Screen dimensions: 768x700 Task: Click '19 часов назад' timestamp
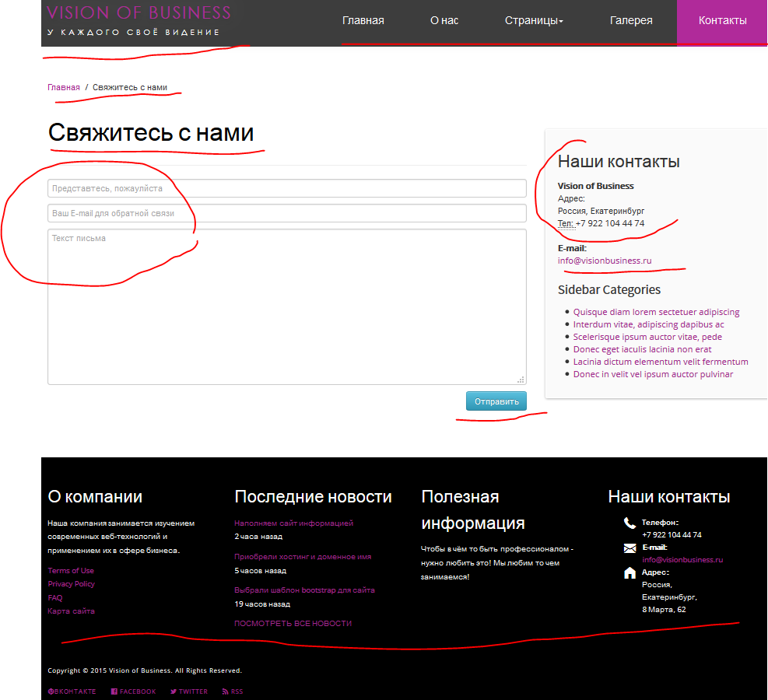point(262,604)
